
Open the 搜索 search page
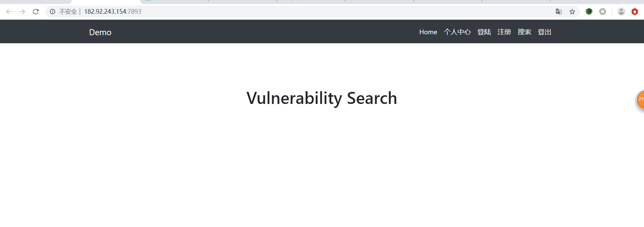click(524, 32)
